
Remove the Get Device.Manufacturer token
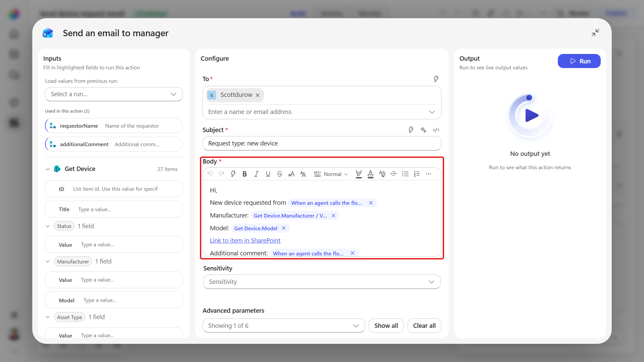pos(333,216)
